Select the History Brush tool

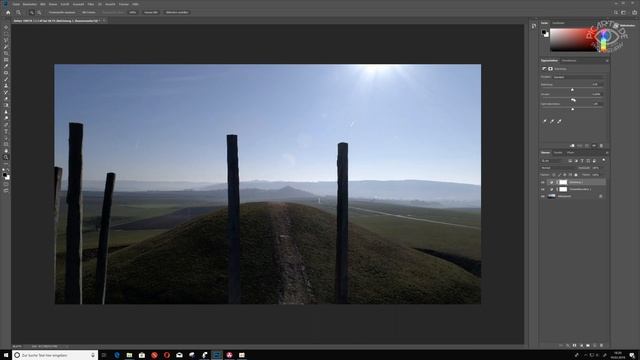(x=6, y=93)
